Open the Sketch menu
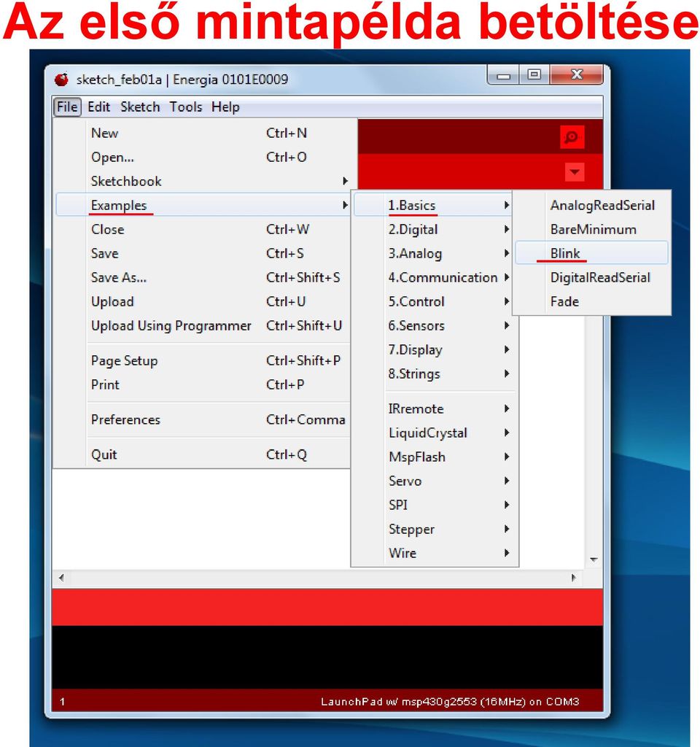The width and height of the screenshot is (700, 747). click(140, 107)
